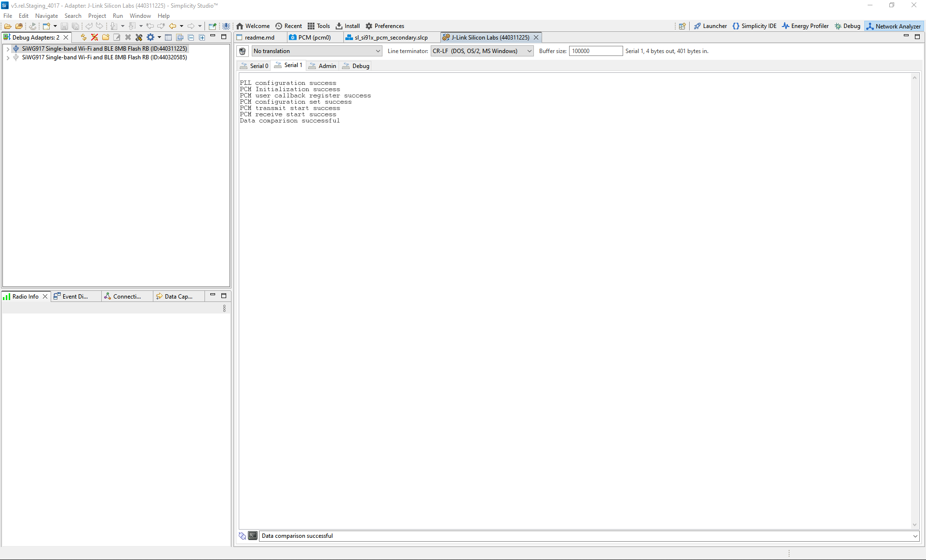Click the Open Perspective icon left of Launcher
Screen dimensions: 926x560
coord(682,26)
